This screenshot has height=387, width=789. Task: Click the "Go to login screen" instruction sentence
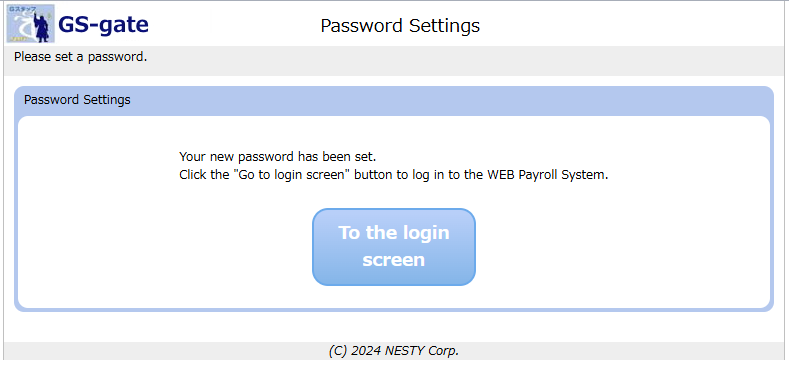(394, 176)
